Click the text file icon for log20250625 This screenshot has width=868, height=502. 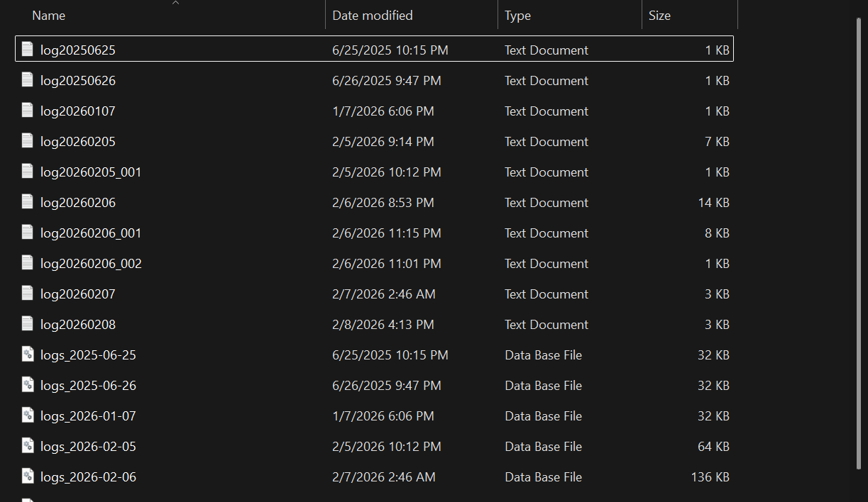click(x=28, y=49)
